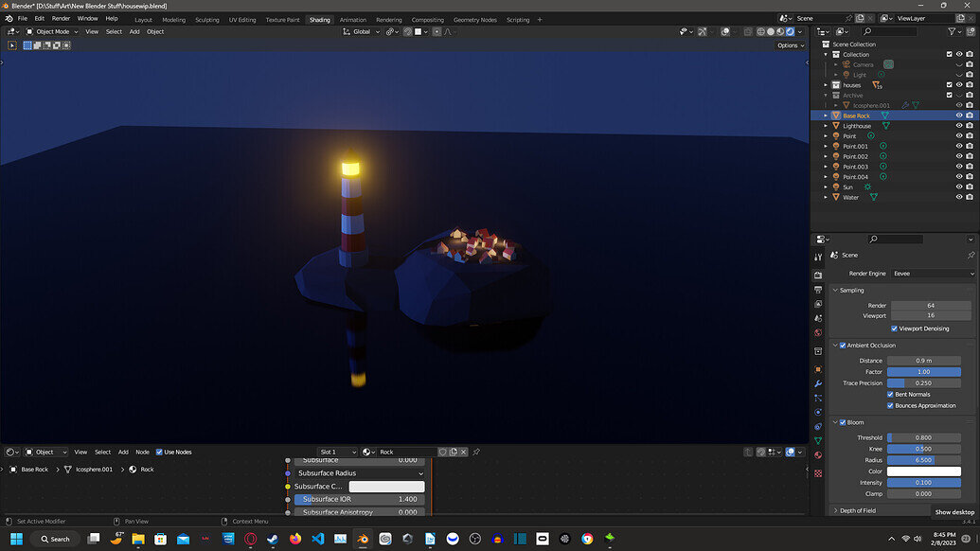Hide Lighthouse object via eye icon

pos(959,126)
